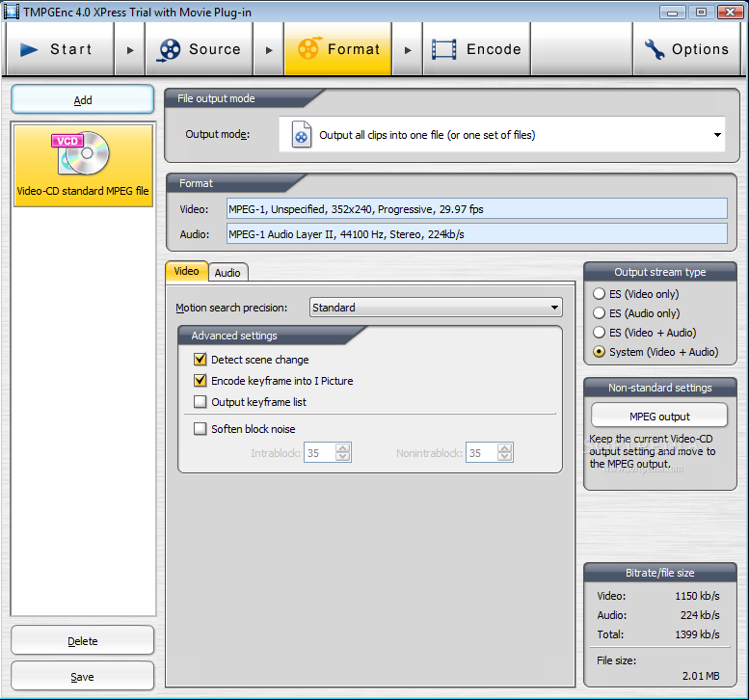This screenshot has width=749, height=700.
Task: Expand the Motion search precision dropdown
Action: pyautogui.click(x=436, y=308)
